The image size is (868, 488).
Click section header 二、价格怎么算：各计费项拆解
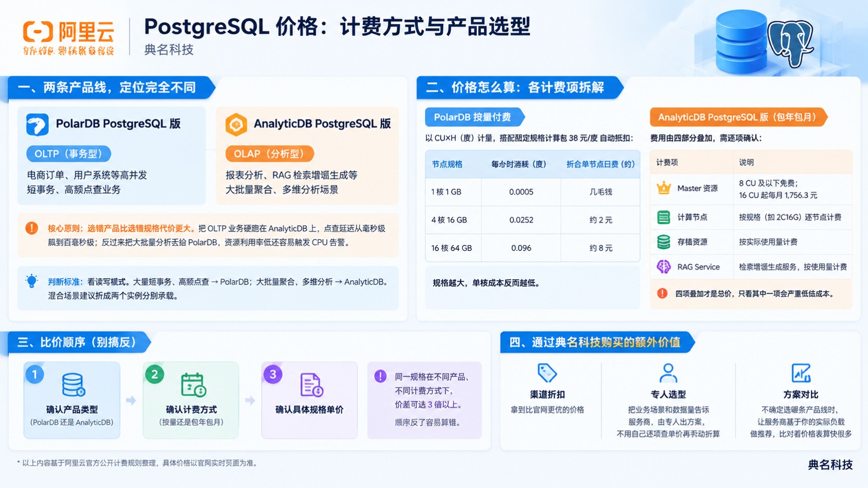click(x=519, y=87)
